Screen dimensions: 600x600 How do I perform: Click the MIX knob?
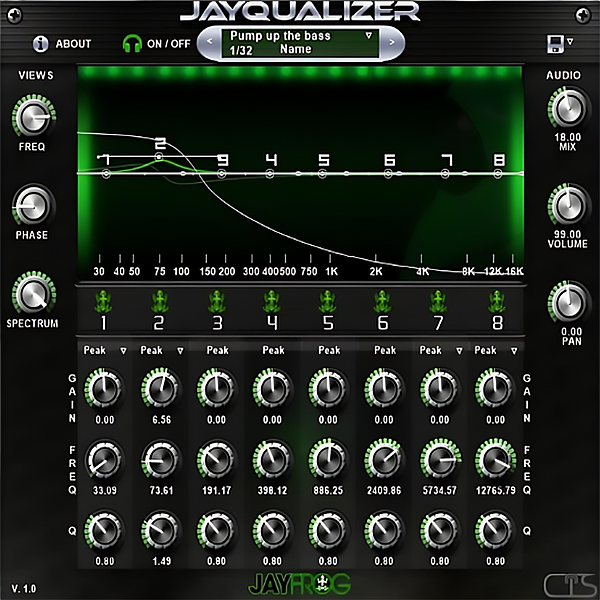(568, 108)
